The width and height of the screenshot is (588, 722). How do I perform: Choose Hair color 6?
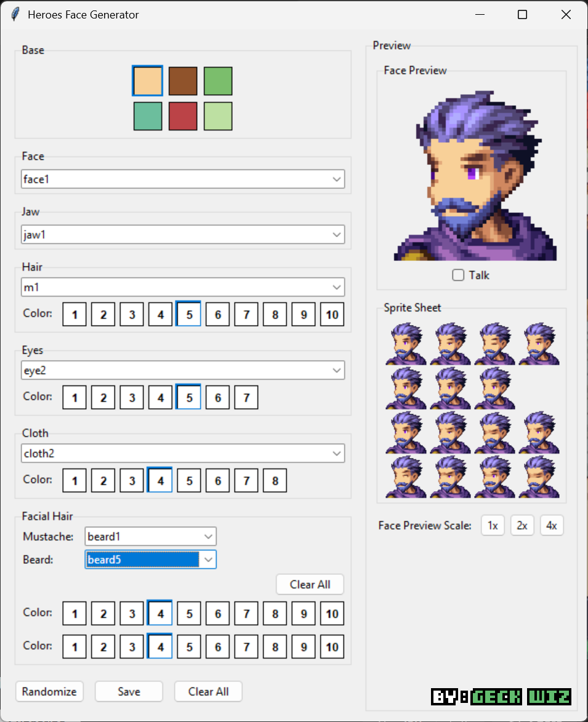pos(218,315)
